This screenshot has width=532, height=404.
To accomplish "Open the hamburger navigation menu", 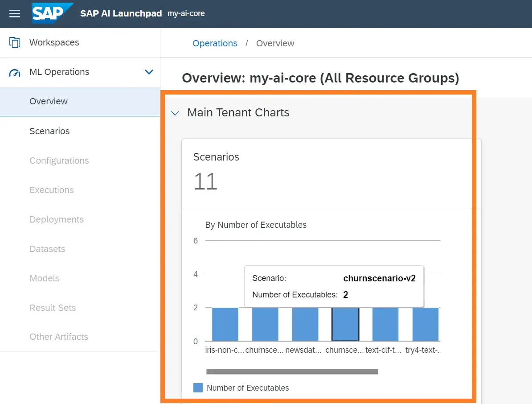I will point(15,13).
